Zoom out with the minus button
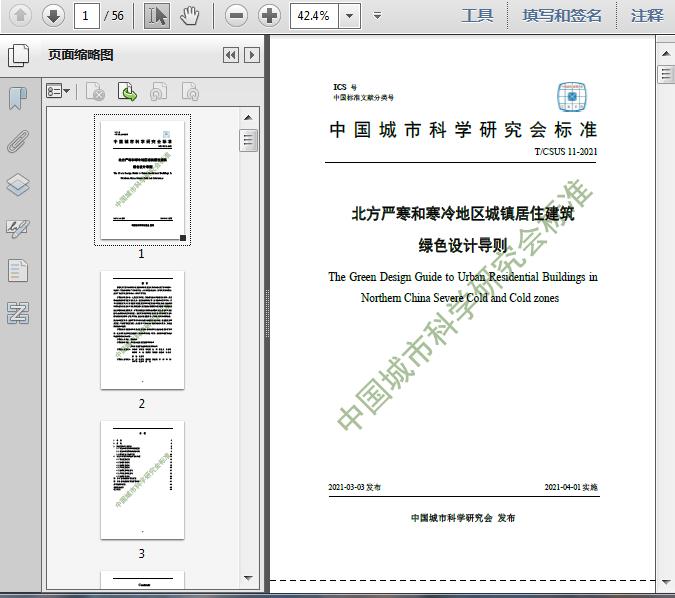 click(236, 15)
